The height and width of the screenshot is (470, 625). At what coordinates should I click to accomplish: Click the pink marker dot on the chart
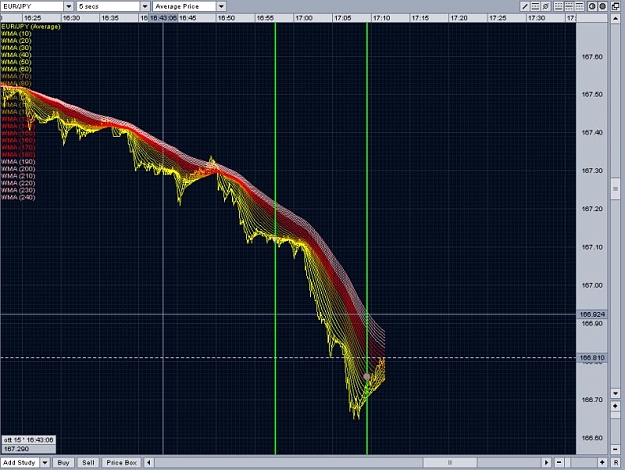[x=367, y=376]
